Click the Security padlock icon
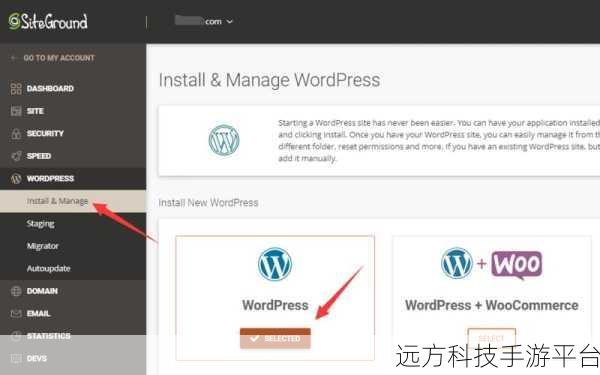The width and height of the screenshot is (600, 375). click(16, 134)
